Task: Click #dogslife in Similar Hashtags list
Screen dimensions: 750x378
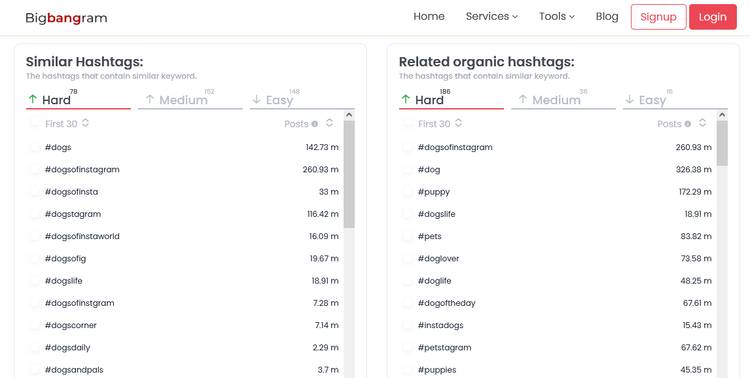Action: coord(64,281)
